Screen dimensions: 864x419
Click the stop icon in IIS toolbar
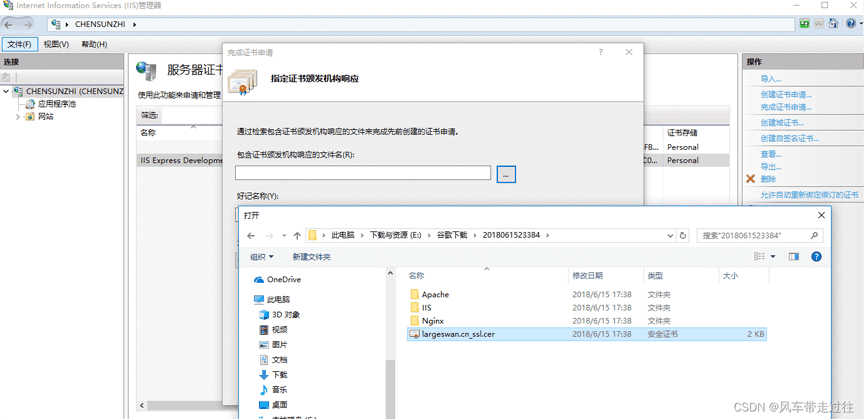click(819, 24)
